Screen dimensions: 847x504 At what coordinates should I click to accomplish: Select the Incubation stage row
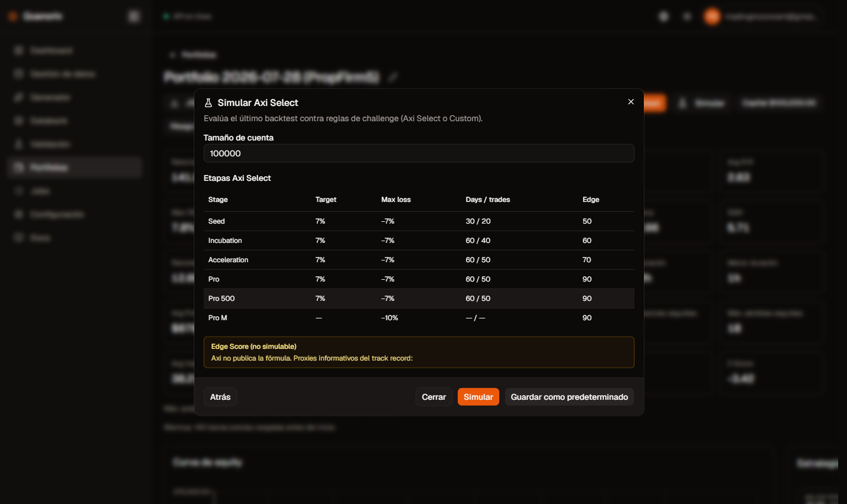419,241
